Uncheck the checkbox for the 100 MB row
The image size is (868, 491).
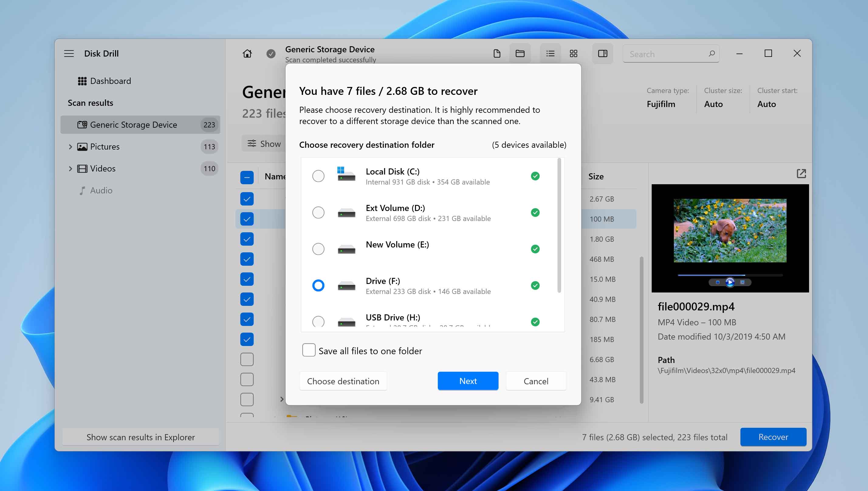[x=247, y=219]
